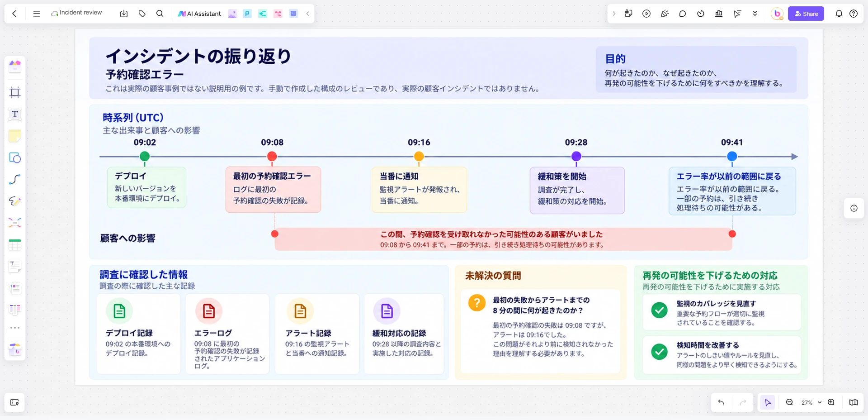Click the Kanban board tool
Viewport: 868px width, 420px height.
[15, 310]
